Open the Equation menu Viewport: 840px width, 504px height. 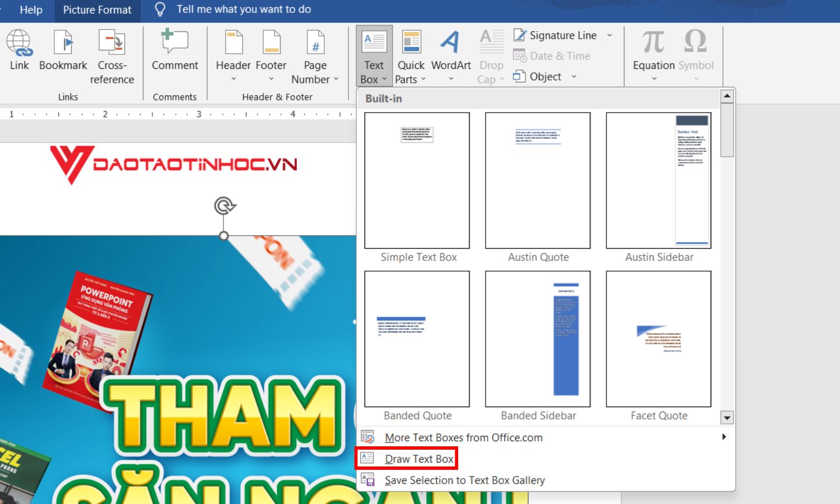(x=654, y=57)
